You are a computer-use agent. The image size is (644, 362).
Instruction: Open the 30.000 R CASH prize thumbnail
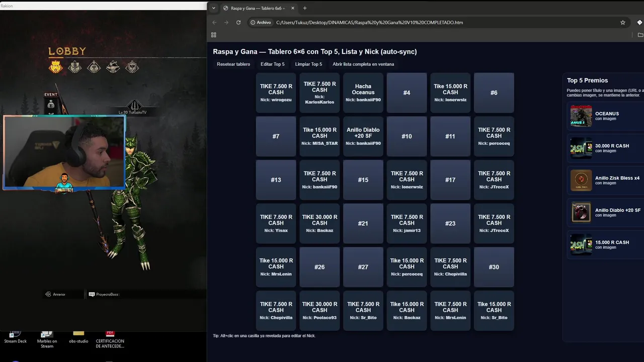click(x=581, y=148)
